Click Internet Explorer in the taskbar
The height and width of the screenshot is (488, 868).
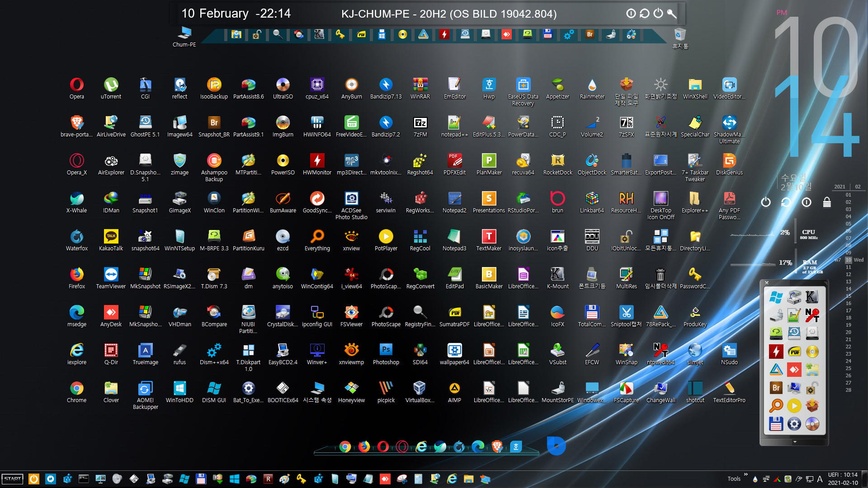[452, 479]
